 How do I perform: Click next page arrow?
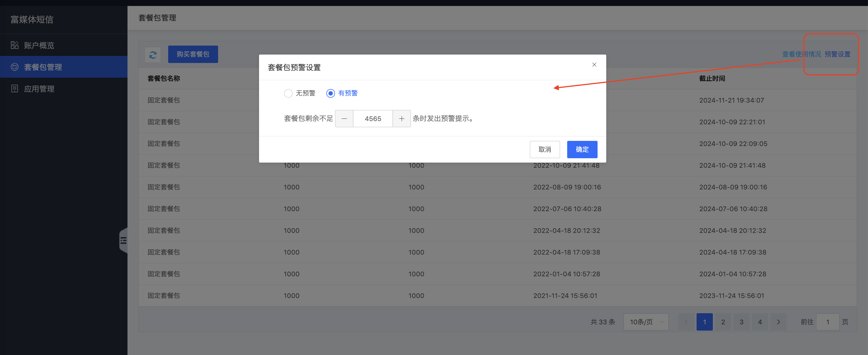778,322
